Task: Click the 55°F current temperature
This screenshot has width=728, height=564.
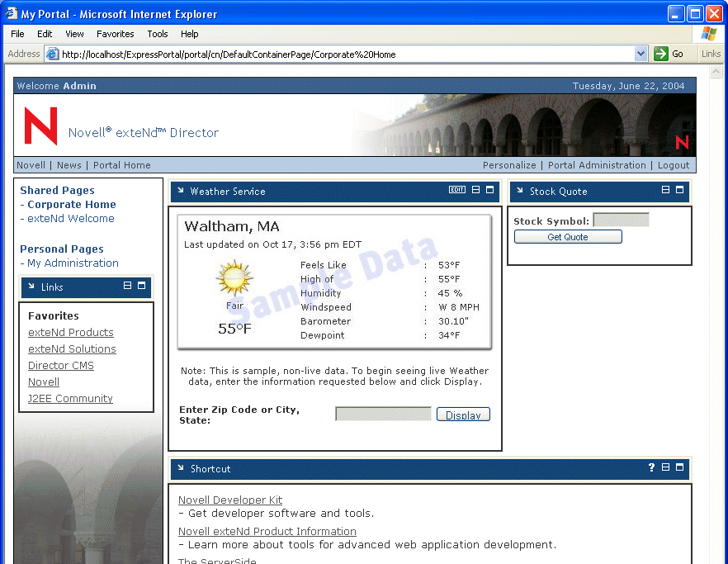Action: (234, 329)
